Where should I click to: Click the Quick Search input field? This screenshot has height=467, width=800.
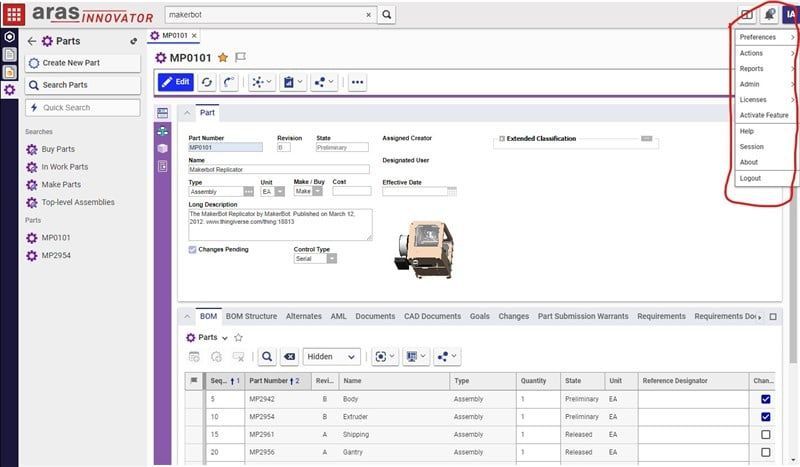point(84,107)
